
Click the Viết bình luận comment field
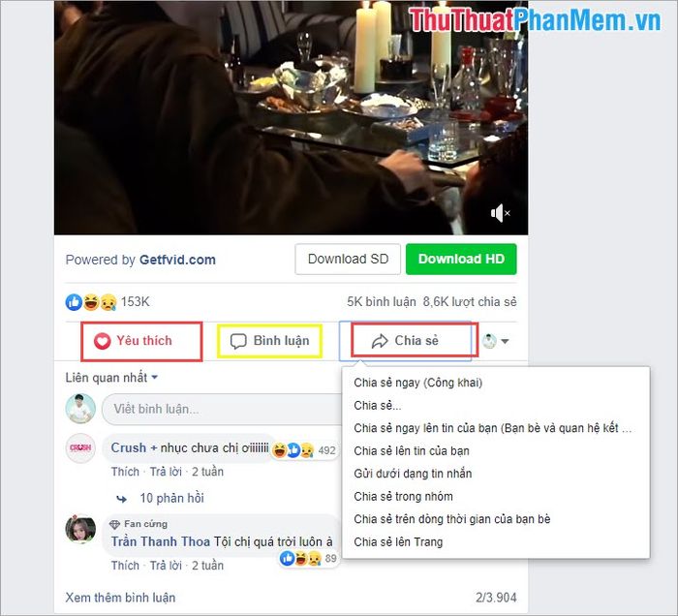coord(223,409)
